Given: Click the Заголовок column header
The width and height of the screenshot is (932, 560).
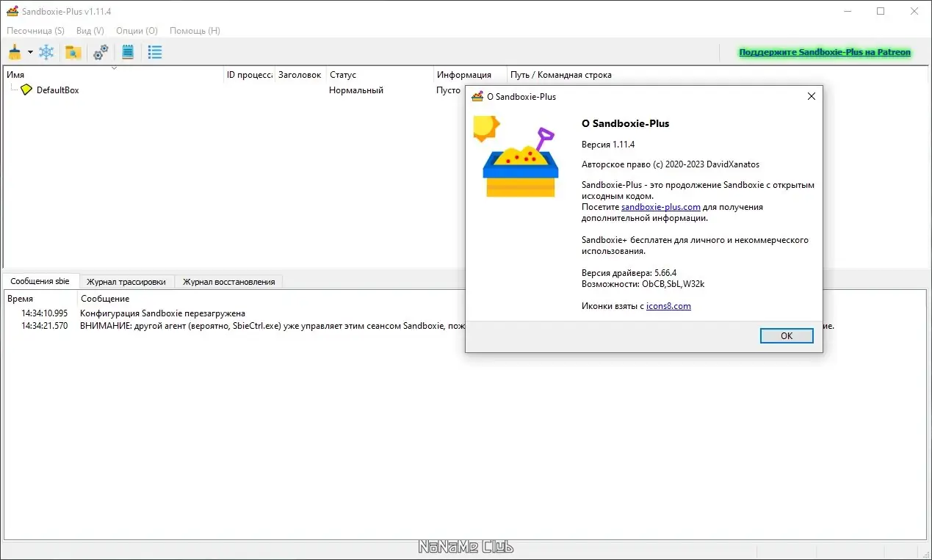Looking at the screenshot, I should [x=301, y=74].
